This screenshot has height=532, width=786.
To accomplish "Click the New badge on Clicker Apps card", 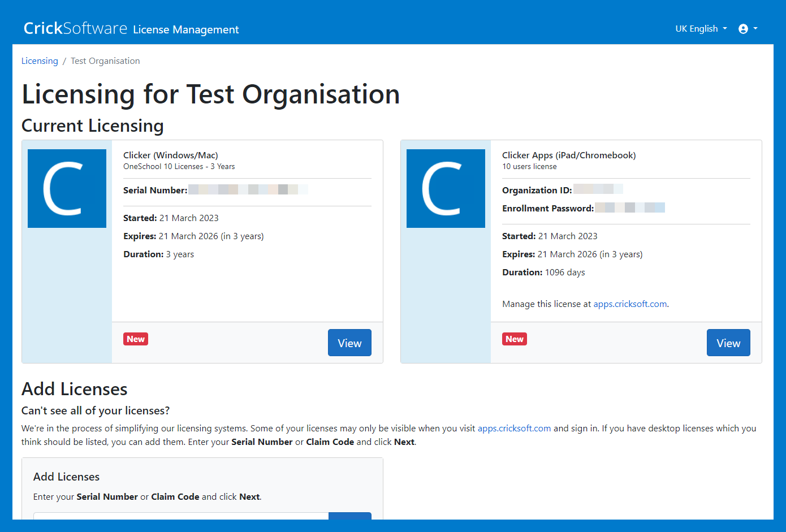I will coord(515,339).
